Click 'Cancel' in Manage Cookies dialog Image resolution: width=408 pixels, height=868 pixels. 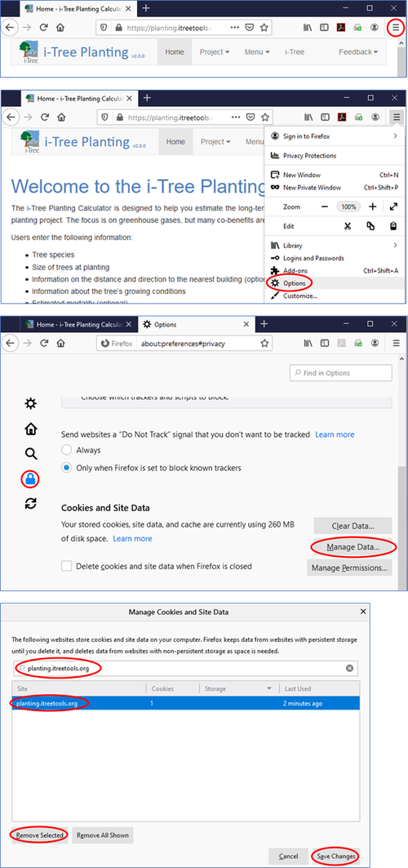click(289, 857)
